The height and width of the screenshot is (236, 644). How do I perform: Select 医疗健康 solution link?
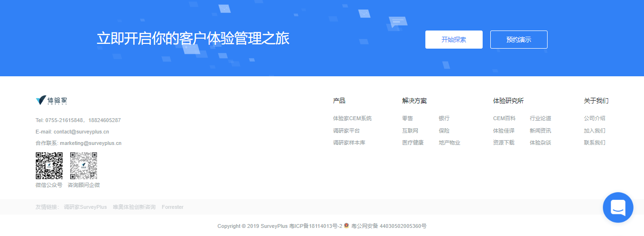click(413, 143)
